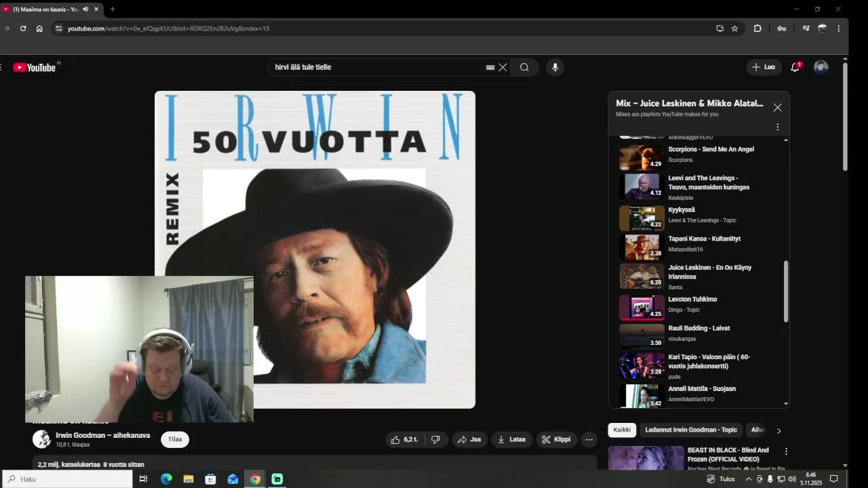The image size is (868, 488).
Task: Close the Mix playlist panel
Action: point(777,108)
